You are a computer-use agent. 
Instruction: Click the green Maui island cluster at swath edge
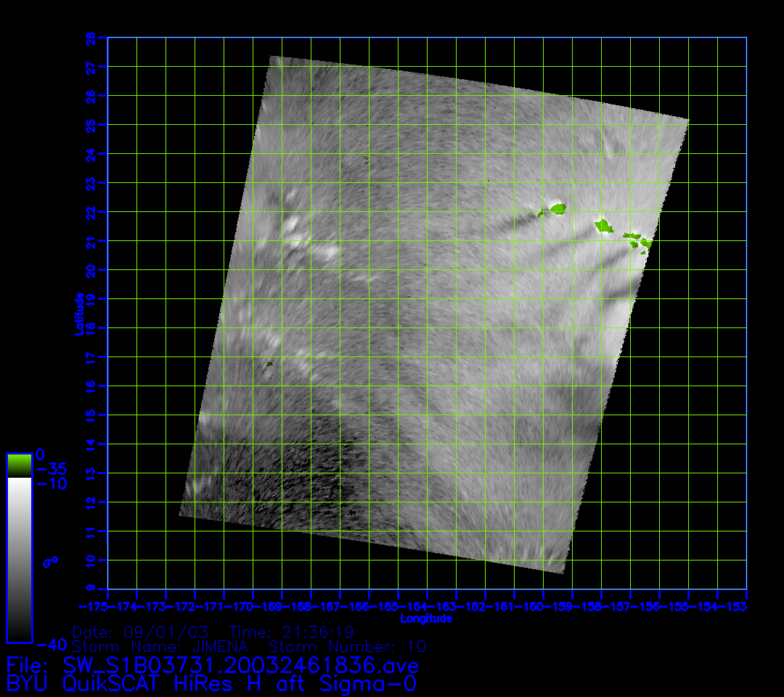[637, 240]
